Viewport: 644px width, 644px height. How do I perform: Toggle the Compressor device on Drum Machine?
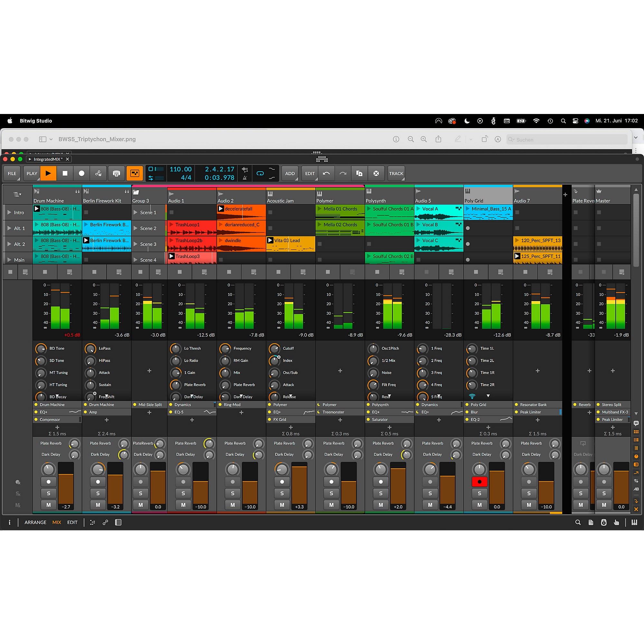[36, 420]
